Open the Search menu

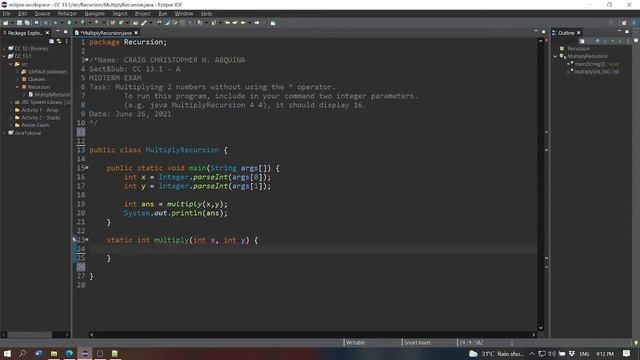(x=120, y=13)
